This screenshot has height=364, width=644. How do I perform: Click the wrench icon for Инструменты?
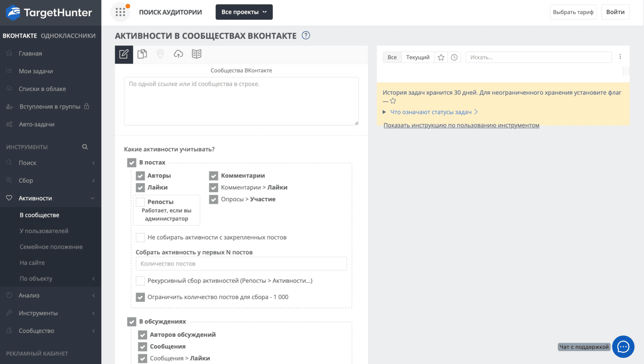coord(9,313)
